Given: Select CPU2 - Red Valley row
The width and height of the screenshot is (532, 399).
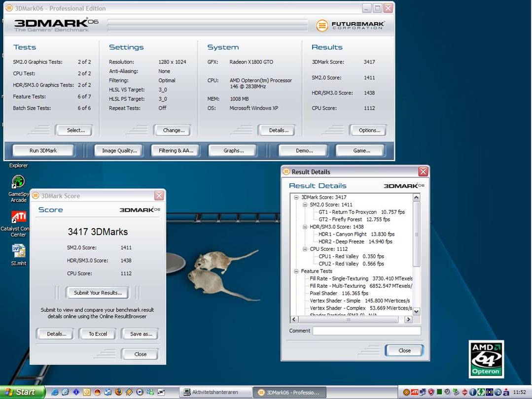Looking at the screenshot, I should tap(351, 264).
